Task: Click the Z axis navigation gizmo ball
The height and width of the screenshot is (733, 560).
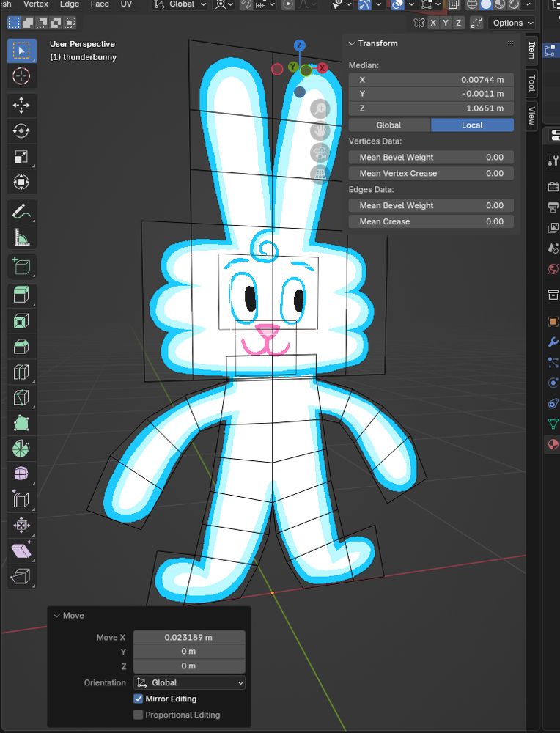Action: (300, 45)
